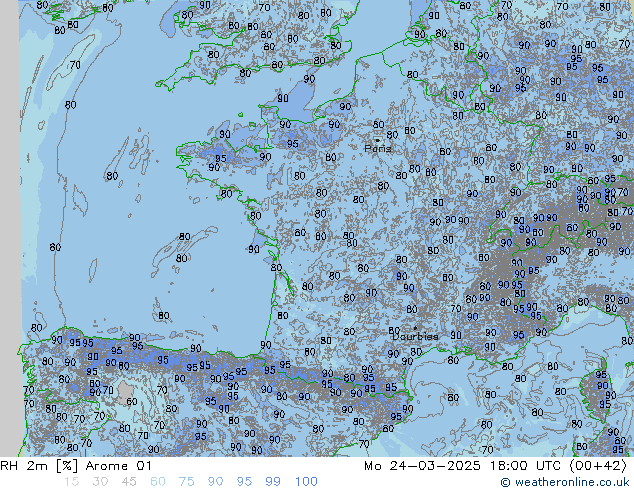Click legend value 30
This screenshot has width=634, height=490.
point(100,482)
